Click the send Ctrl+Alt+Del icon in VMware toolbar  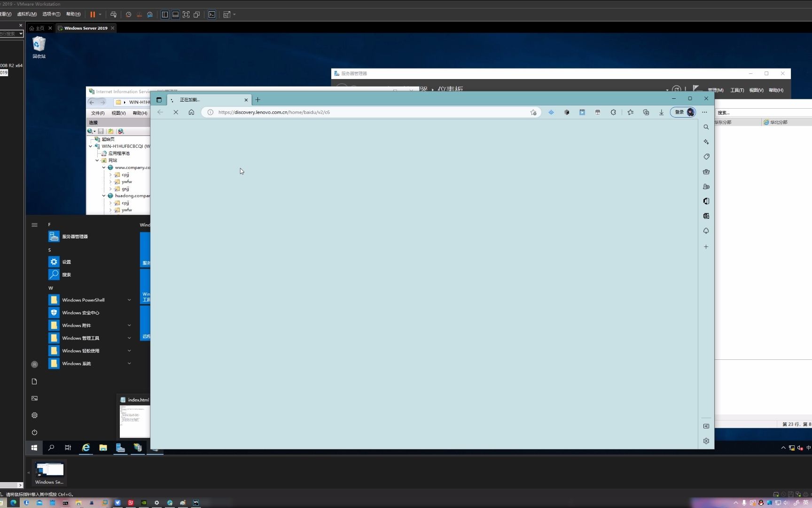pos(113,15)
